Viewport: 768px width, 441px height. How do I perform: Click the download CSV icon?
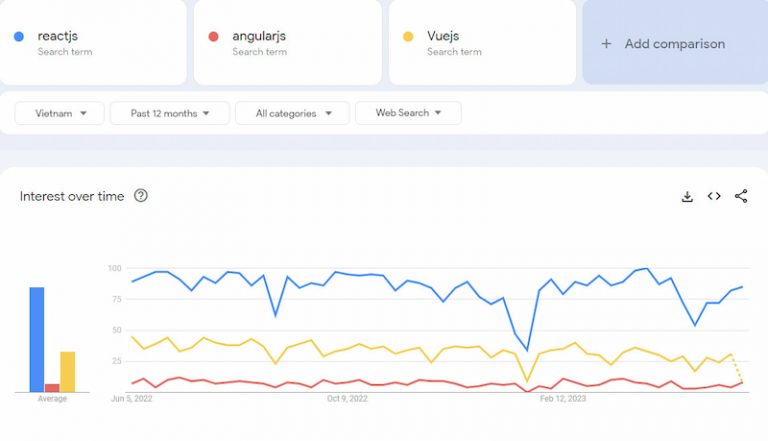[x=687, y=197]
